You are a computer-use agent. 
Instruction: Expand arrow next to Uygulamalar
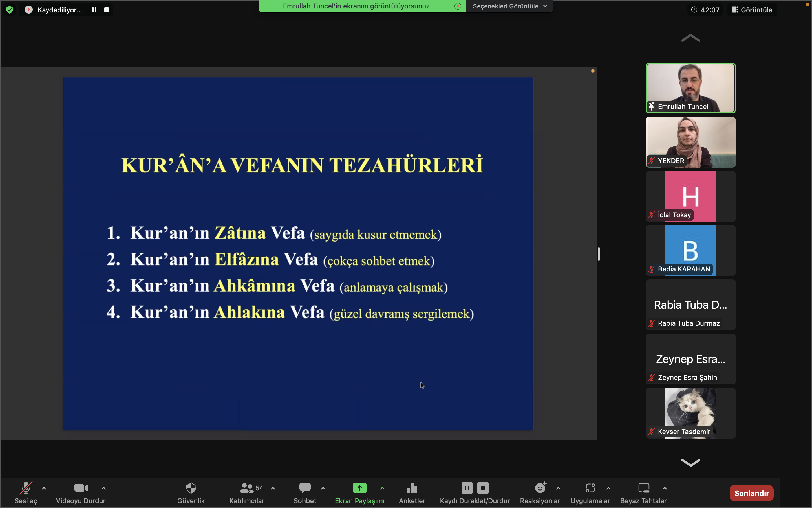pyautogui.click(x=608, y=488)
